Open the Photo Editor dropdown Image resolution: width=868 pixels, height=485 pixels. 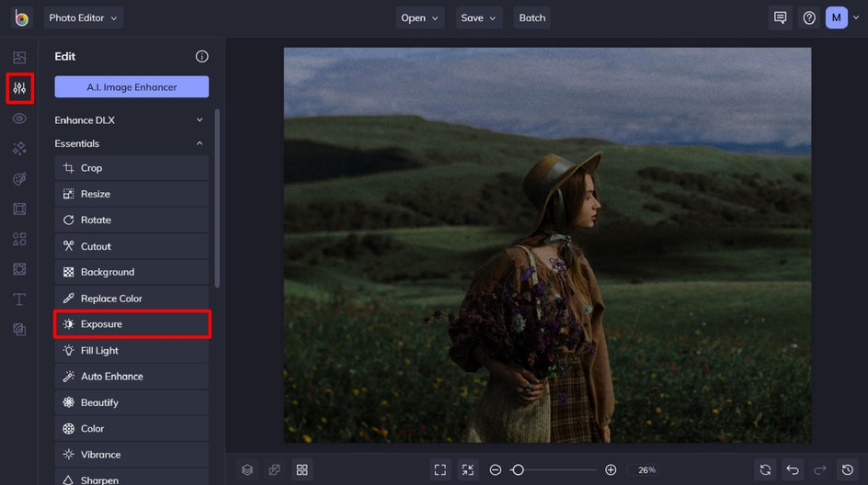click(x=83, y=17)
